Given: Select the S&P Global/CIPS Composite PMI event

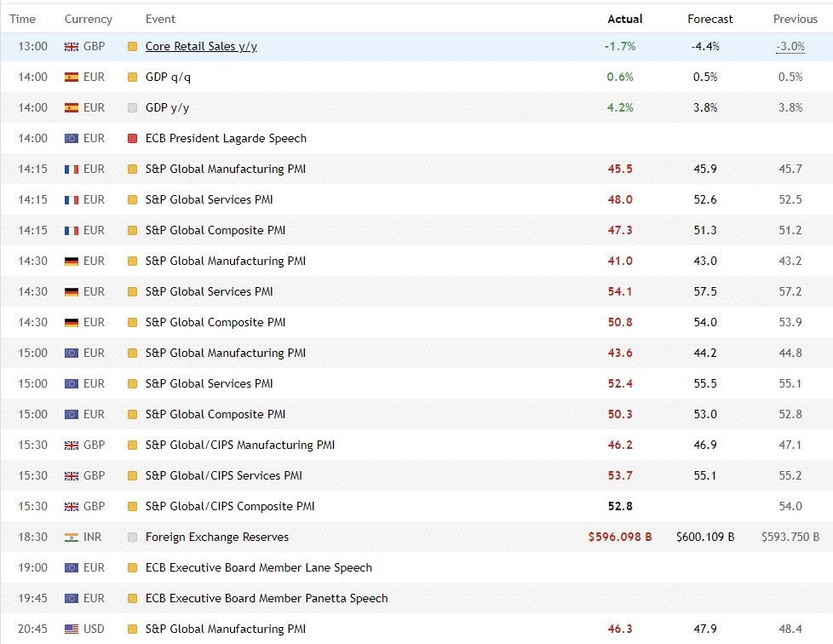Looking at the screenshot, I should (230, 506).
